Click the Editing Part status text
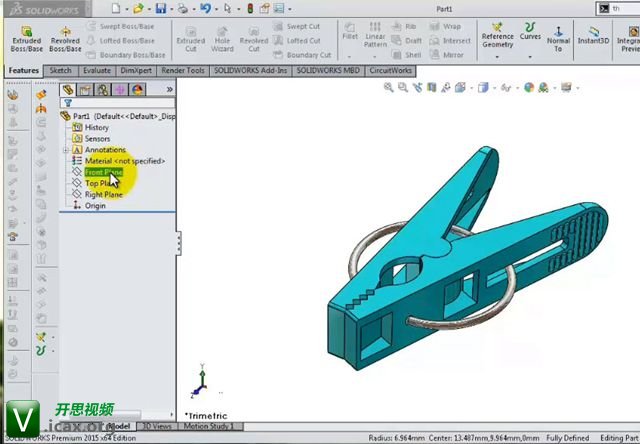Image resolution: width=640 pixels, height=444 pixels. pos(619,438)
